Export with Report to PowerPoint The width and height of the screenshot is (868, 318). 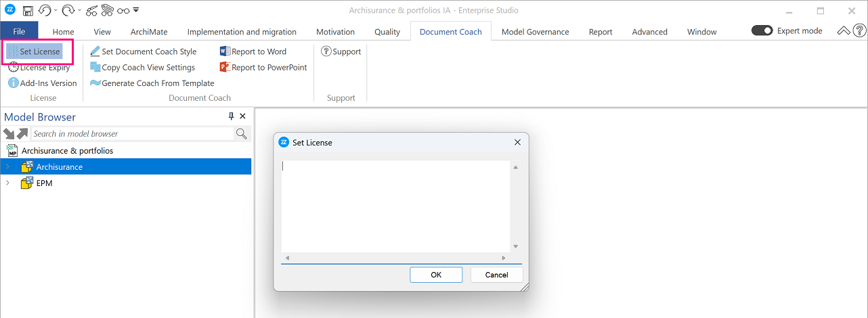pos(263,67)
